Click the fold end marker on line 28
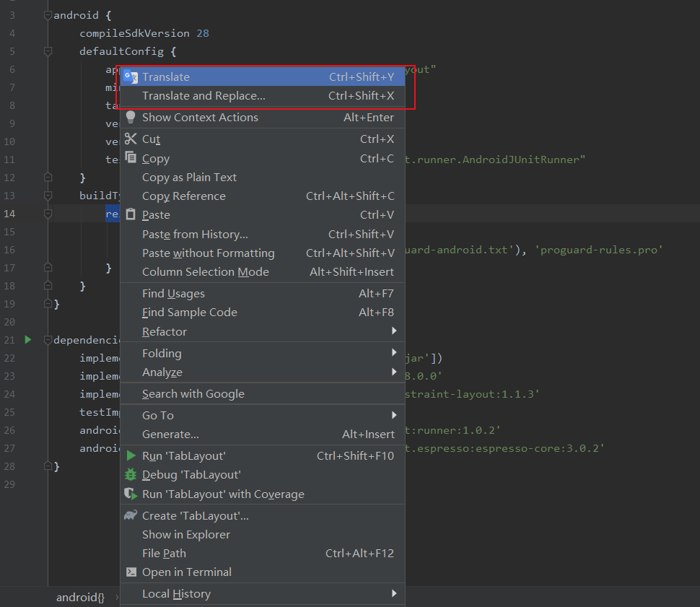Screen dimensions: 700x607 click(48, 466)
